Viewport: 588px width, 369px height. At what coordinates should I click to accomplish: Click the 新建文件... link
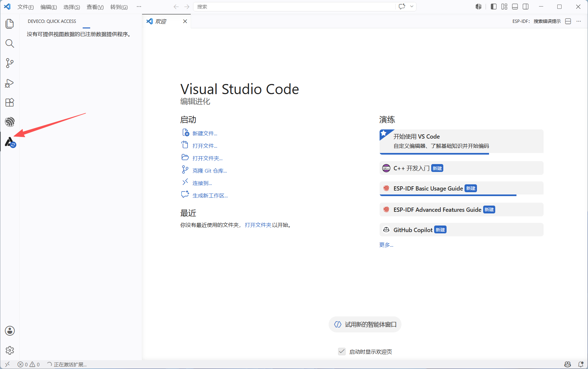click(205, 133)
